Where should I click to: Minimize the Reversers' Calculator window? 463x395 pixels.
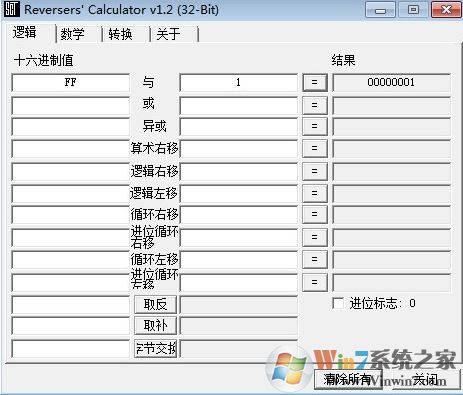[x=380, y=10]
